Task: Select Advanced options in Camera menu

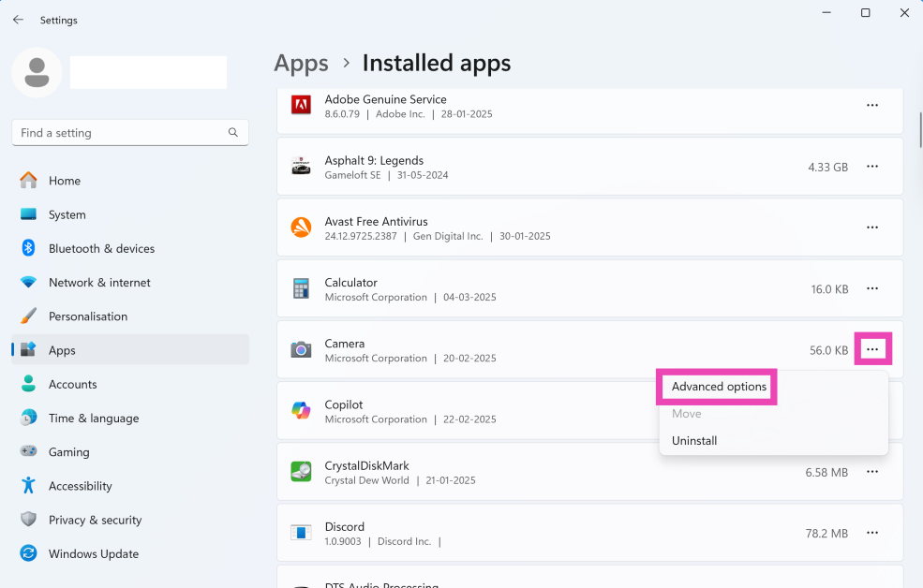Action: click(719, 387)
